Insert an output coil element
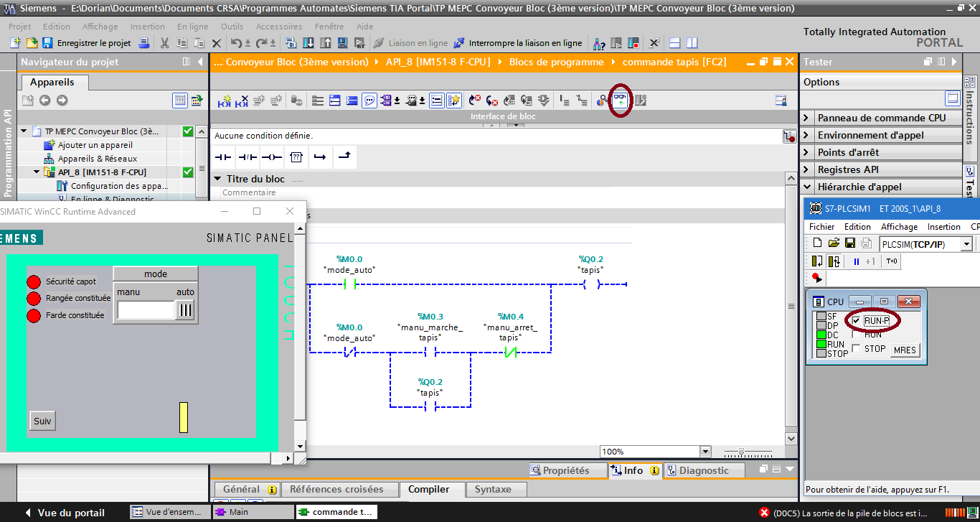 pos(271,157)
